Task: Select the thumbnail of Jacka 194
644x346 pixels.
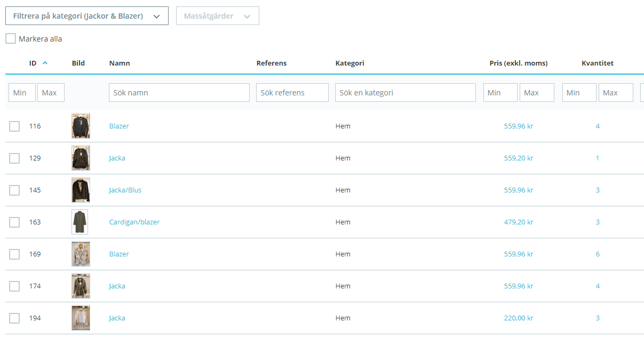Action: 81,318
